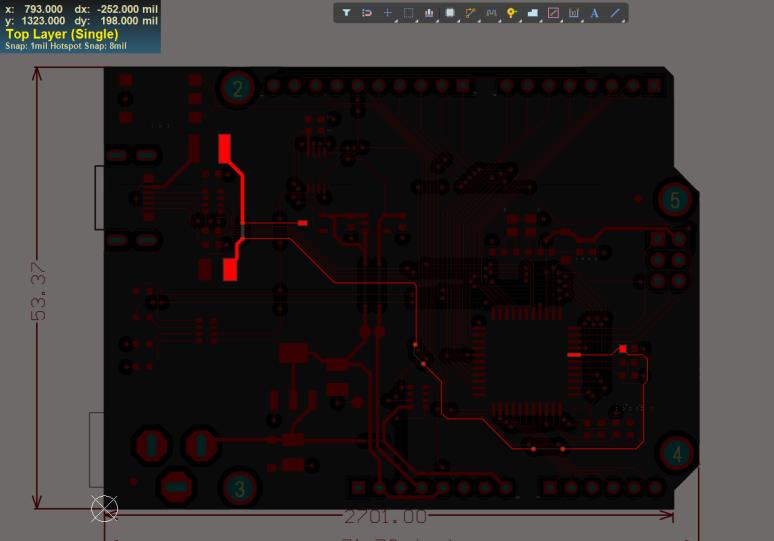The width and height of the screenshot is (774, 541).
Task: Select the Place String text tool
Action: [x=594, y=13]
